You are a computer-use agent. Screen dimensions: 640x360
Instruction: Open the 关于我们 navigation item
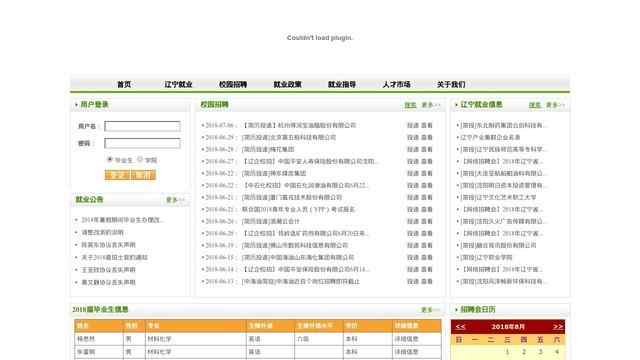[451, 84]
